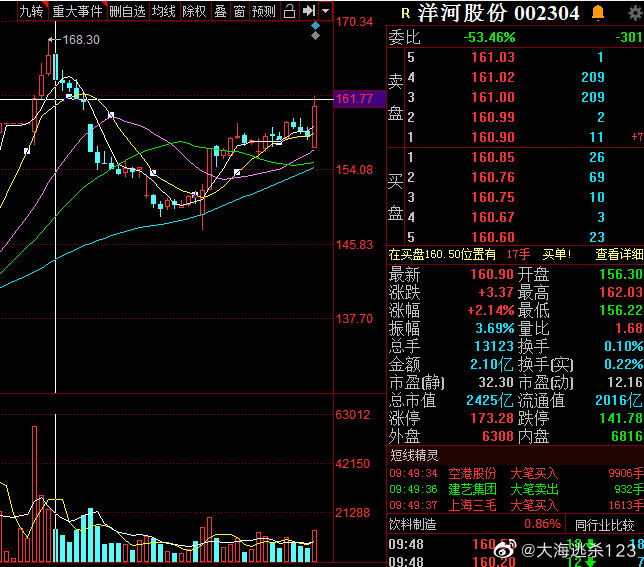Click the 委比 value -53.46%

point(489,37)
